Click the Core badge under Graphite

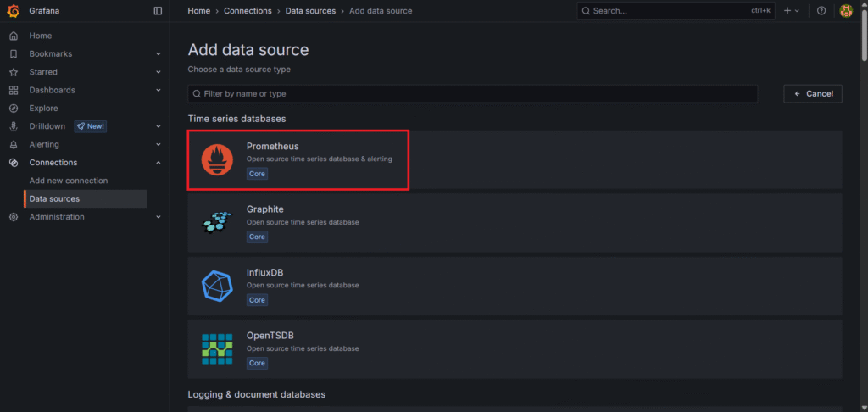257,237
